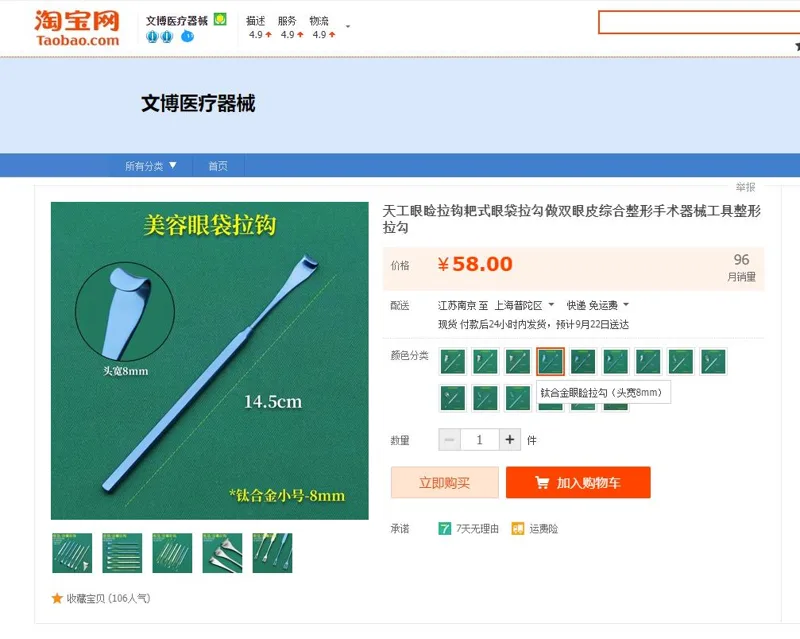Select the first swatch in the second color row
Screen dimensions: 800x639
pyautogui.click(x=453, y=398)
